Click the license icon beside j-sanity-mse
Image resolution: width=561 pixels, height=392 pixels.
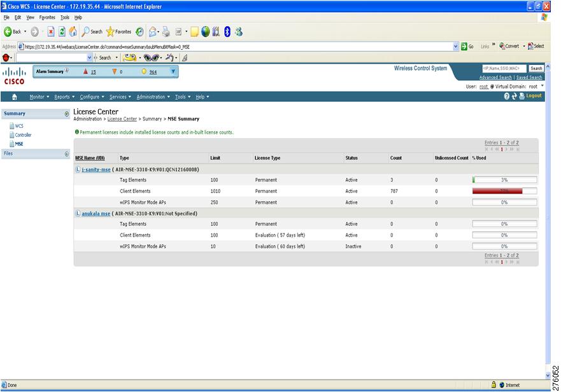point(78,169)
